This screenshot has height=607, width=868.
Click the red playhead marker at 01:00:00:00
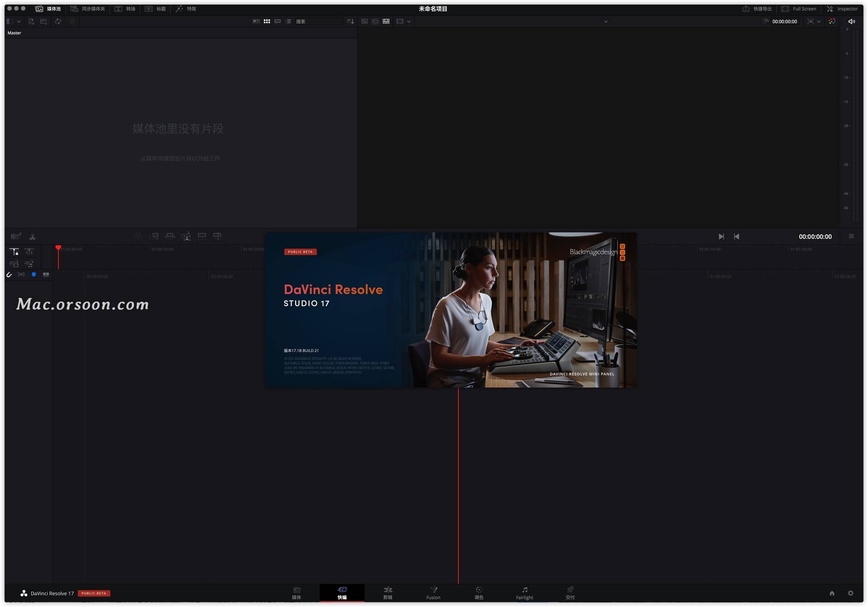[x=58, y=248]
